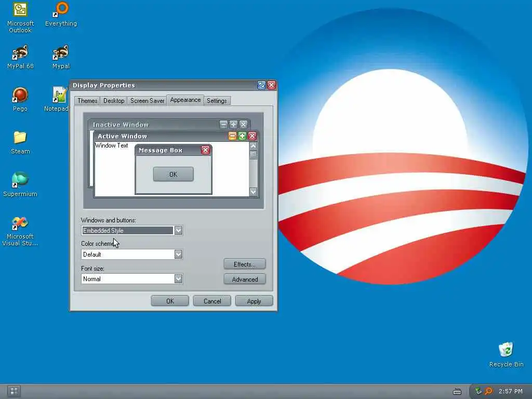532x399 pixels.
Task: Open the Effects... dialog
Action: click(245, 264)
